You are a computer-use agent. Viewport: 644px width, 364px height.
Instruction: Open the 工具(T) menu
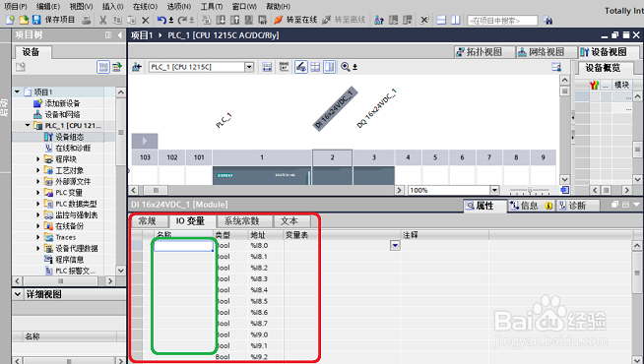click(211, 6)
